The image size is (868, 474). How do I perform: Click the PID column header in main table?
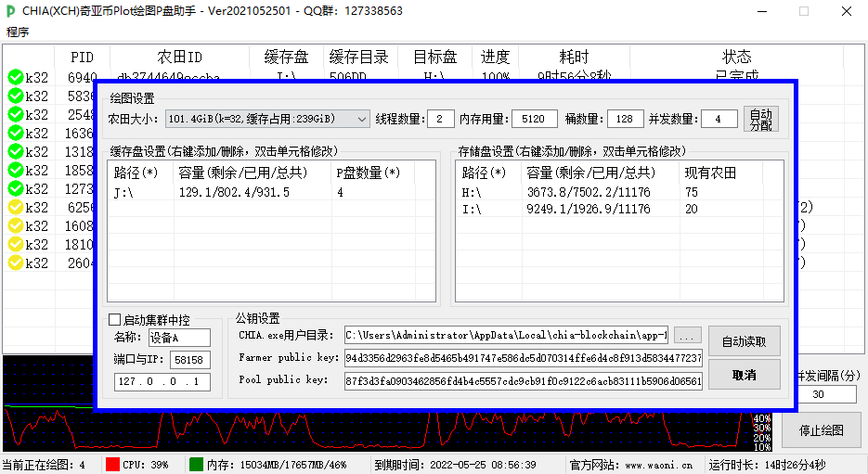pos(82,57)
